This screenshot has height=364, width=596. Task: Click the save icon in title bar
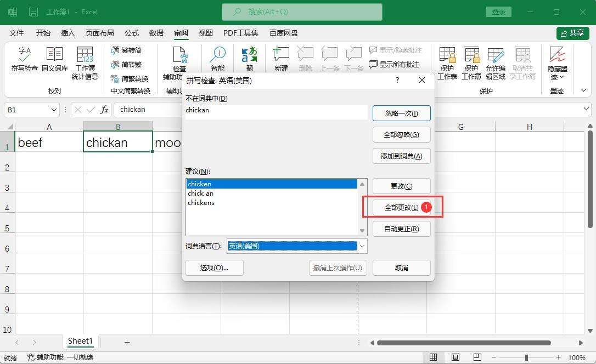33,12
